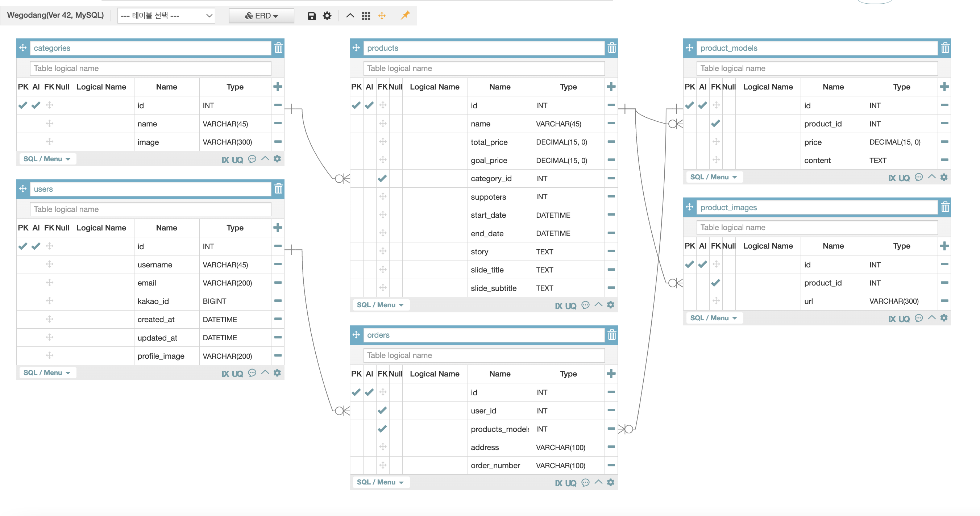The height and width of the screenshot is (516, 980).
Task: Open SQL / Menu for product_models table
Action: 713,177
